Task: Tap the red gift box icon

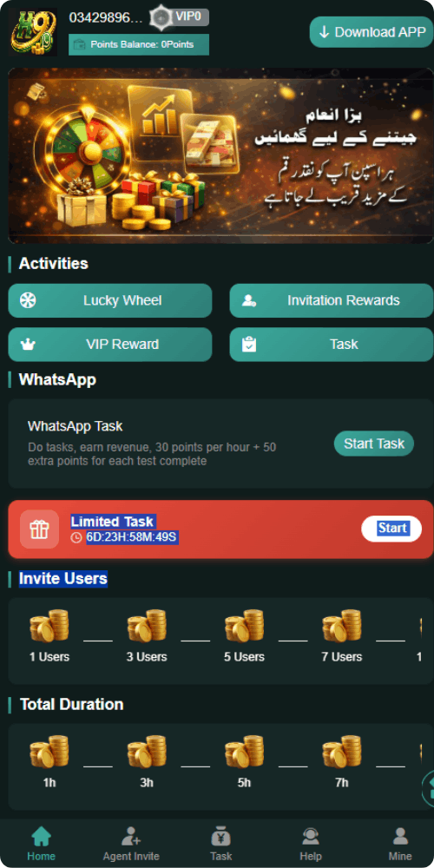Action: (x=39, y=529)
